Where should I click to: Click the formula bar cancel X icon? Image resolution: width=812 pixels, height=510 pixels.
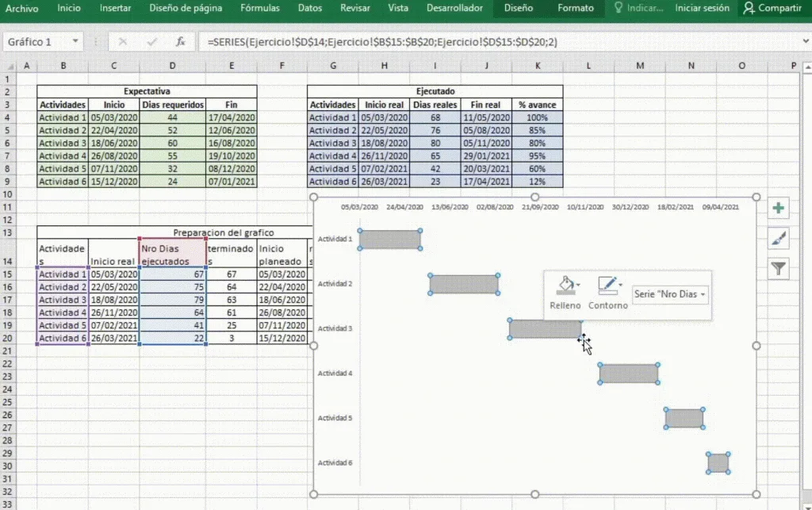tap(123, 42)
